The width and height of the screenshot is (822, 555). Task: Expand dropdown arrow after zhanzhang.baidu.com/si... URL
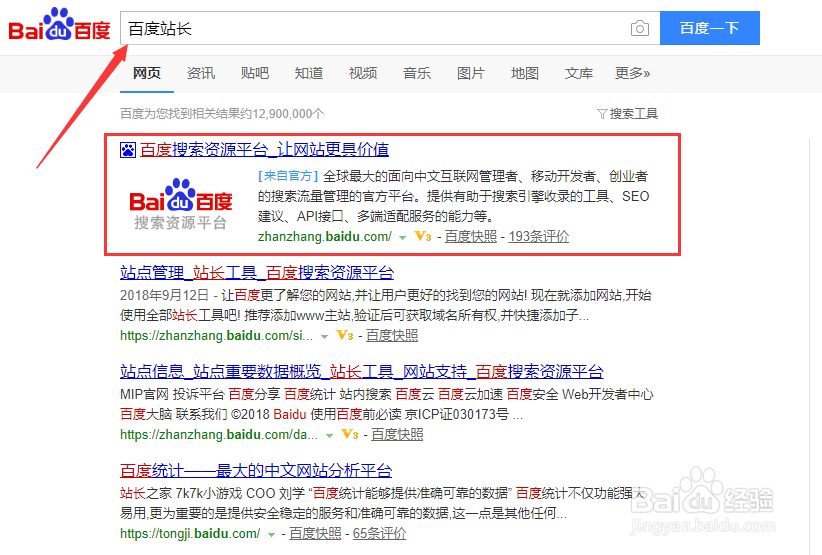[x=325, y=336]
